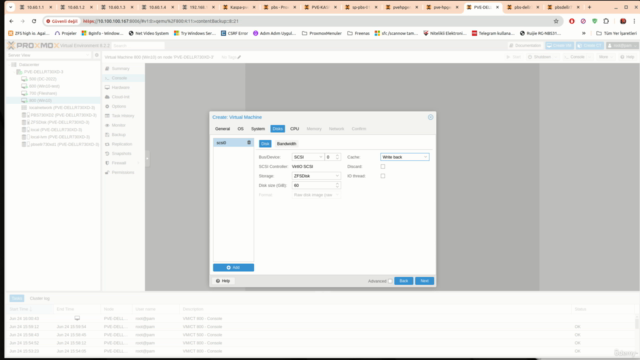
Task: Select the Disk sub-tab
Action: (265, 144)
